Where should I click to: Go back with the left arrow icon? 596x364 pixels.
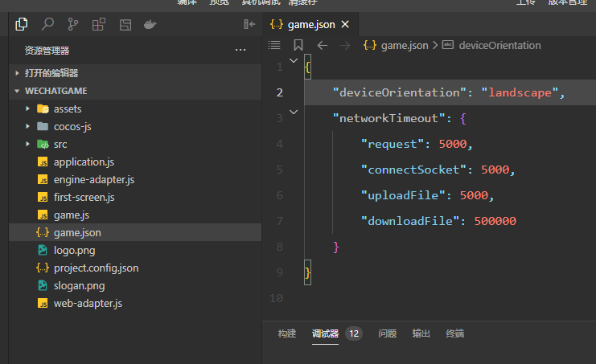(323, 46)
